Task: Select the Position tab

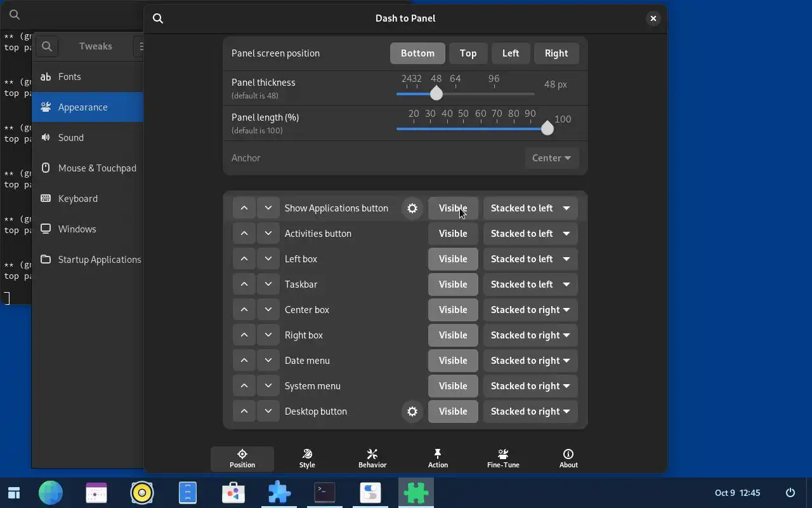Action: tap(242, 458)
